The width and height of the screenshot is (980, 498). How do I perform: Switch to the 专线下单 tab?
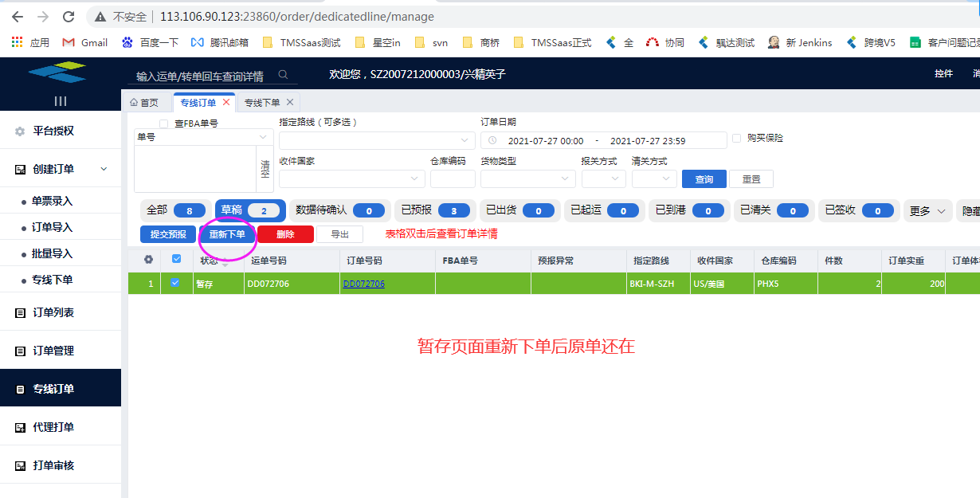tap(262, 102)
